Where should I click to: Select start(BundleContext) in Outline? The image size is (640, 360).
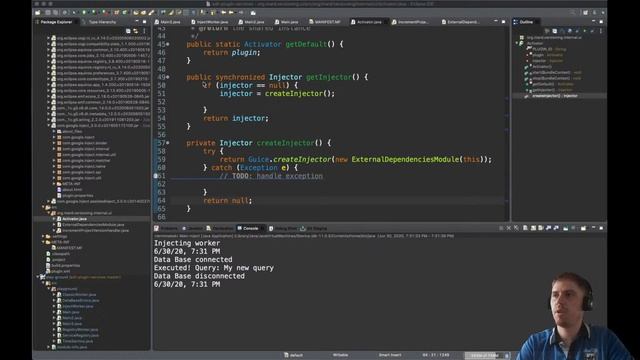click(556, 73)
